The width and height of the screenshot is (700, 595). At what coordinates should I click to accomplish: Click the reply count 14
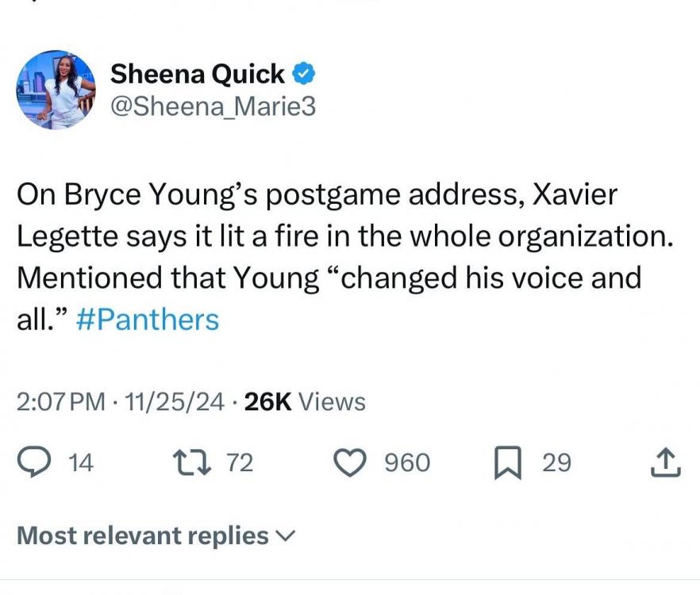coord(81,463)
